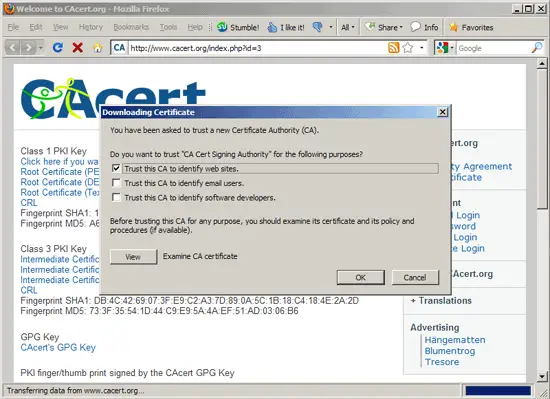Click the Stumble! toolbar button
Screen dimensions: 550x399
click(x=238, y=27)
